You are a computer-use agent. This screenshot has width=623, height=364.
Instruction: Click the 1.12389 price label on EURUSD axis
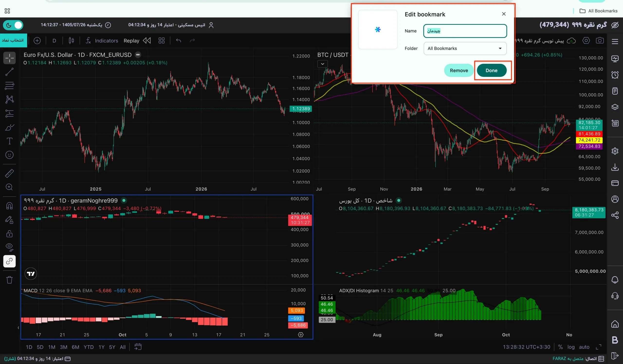301,109
